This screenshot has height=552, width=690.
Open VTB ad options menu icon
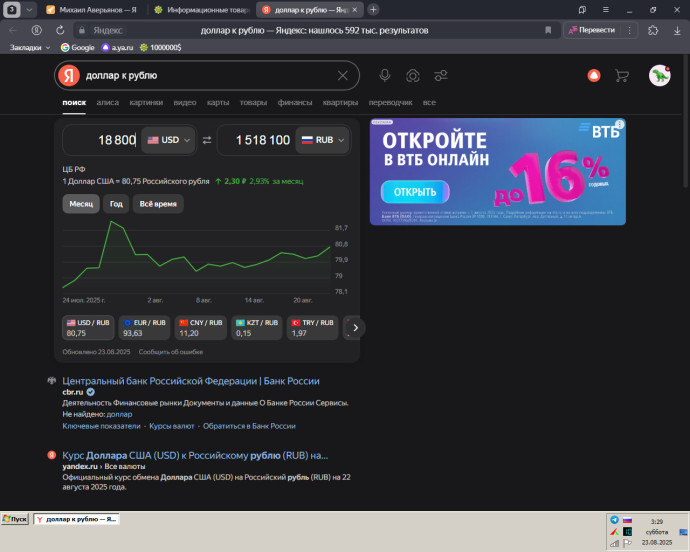[x=620, y=124]
